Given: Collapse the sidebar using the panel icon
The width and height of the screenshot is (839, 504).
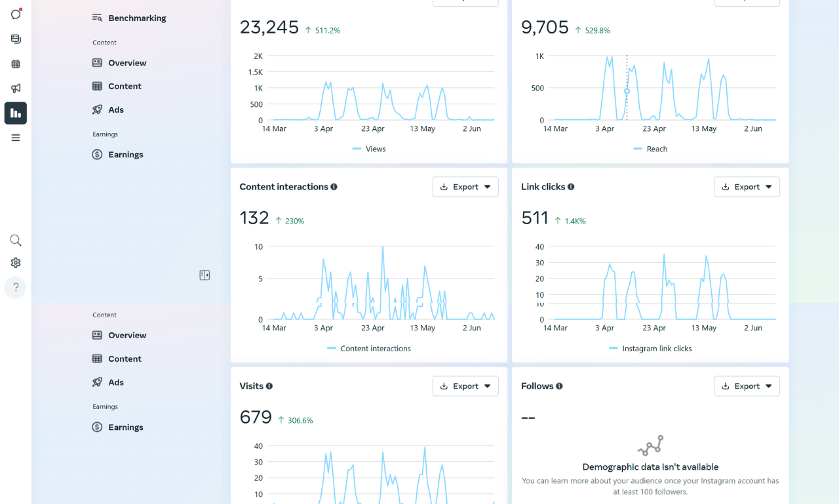Looking at the screenshot, I should pyautogui.click(x=205, y=275).
